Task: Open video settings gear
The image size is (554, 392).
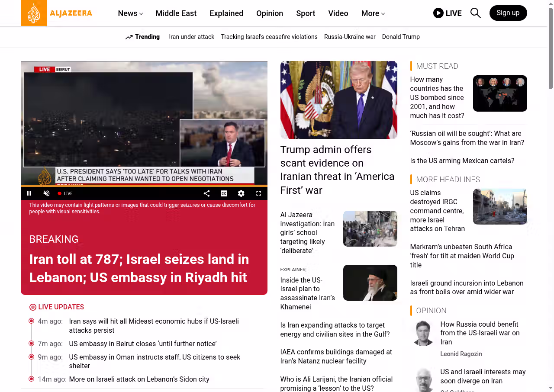Action: (x=241, y=193)
